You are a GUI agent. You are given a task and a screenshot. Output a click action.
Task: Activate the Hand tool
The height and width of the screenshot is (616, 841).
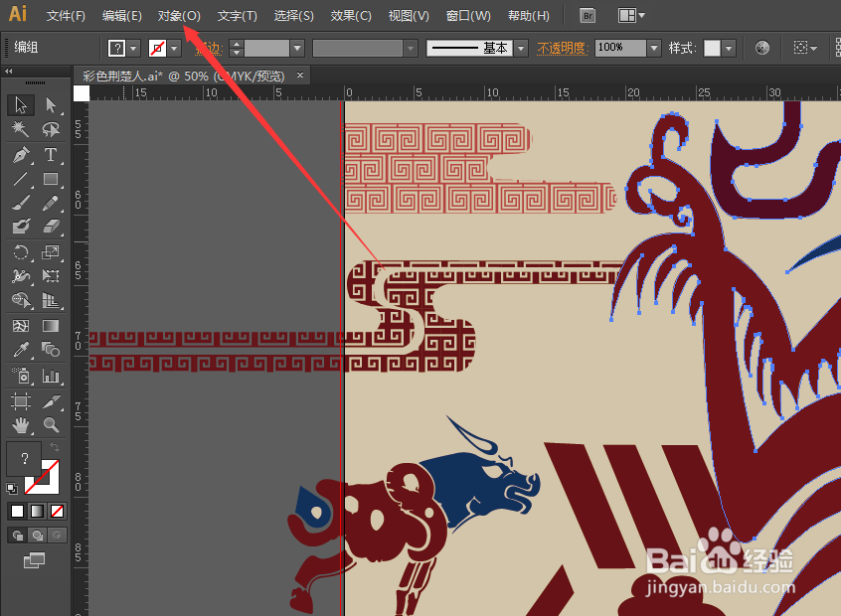coord(21,425)
